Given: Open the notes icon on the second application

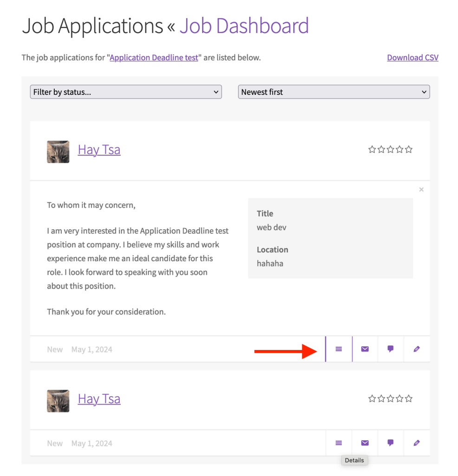Looking at the screenshot, I should click(x=391, y=443).
